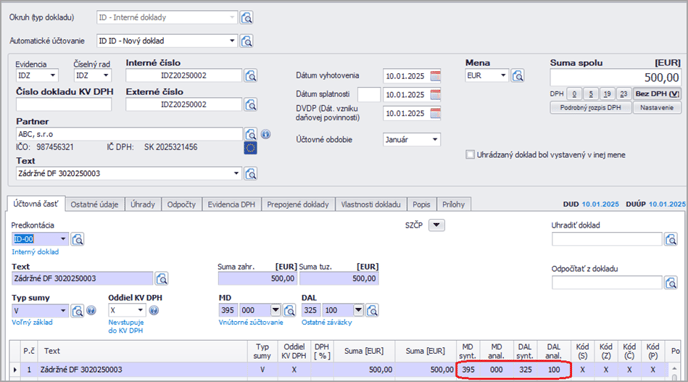Screen dimensions: 688x382
Task: Open calendar for Dátum vyhotovenia
Action: 435,76
